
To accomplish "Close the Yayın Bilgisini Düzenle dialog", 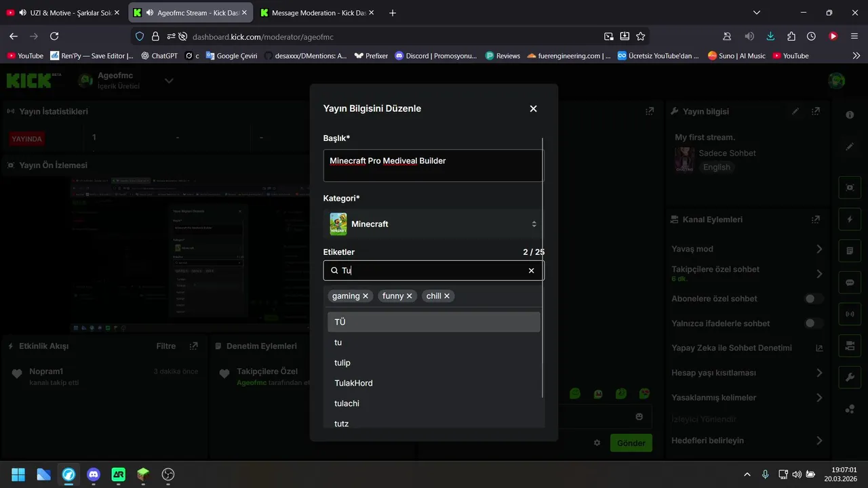I will 533,108.
